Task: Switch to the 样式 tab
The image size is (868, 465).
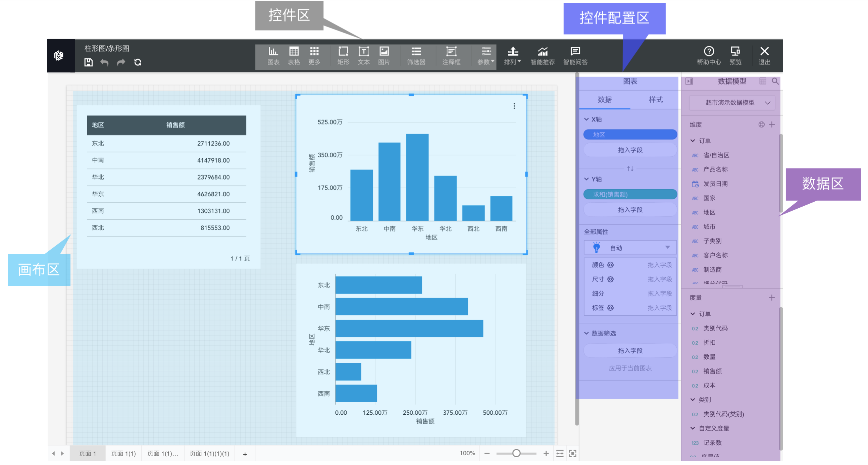Action: (655, 100)
